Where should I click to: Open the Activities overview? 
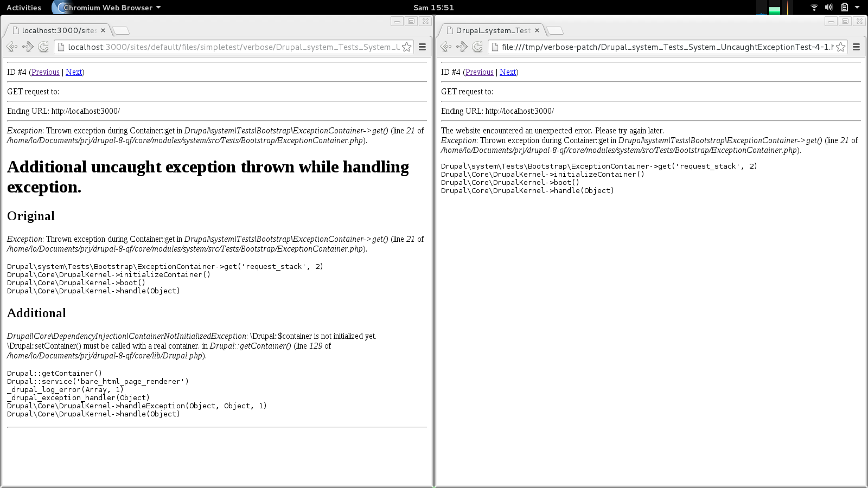pos(24,8)
